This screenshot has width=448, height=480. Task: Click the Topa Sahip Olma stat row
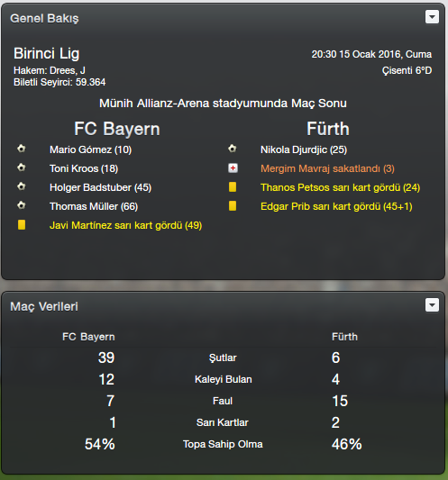[223, 444]
